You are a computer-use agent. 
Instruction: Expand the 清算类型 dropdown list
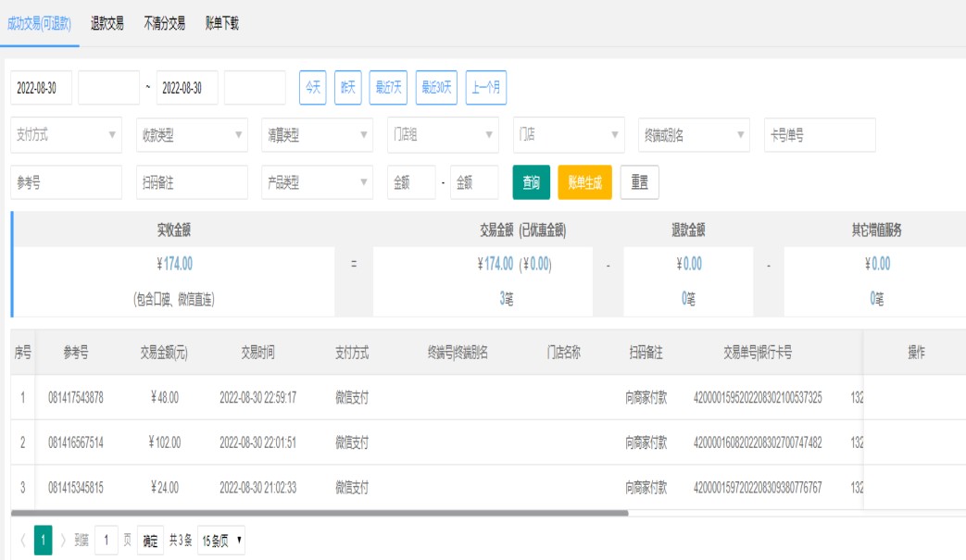[317, 135]
